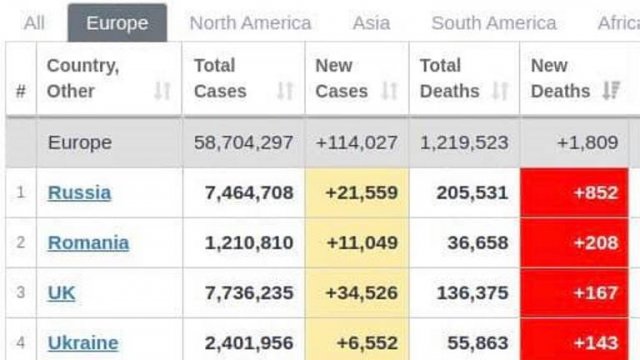Sort by New Cases arrow icon

(389, 91)
